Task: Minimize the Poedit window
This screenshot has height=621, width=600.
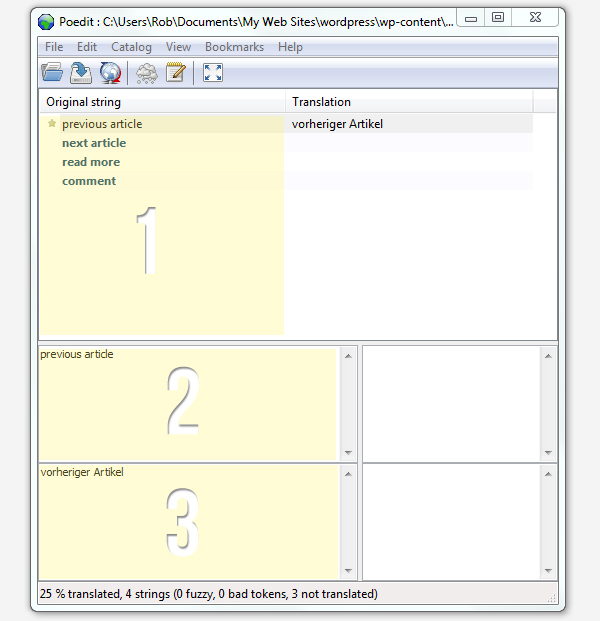Action: click(470, 18)
